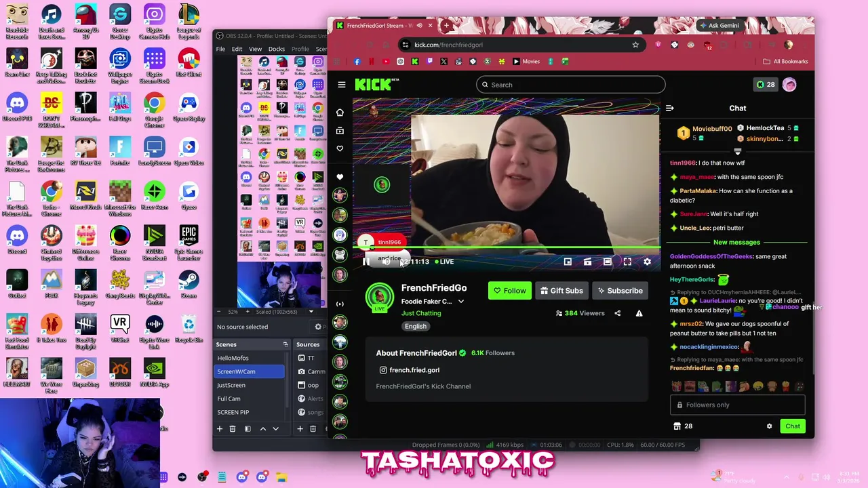Select the TT source in OBS
868x488 pixels.
pos(311,358)
